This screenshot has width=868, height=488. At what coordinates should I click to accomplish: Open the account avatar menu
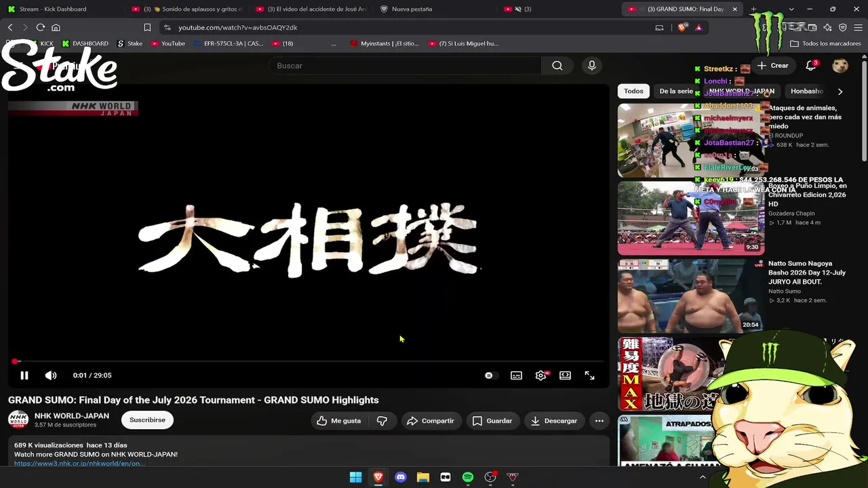pyautogui.click(x=840, y=66)
